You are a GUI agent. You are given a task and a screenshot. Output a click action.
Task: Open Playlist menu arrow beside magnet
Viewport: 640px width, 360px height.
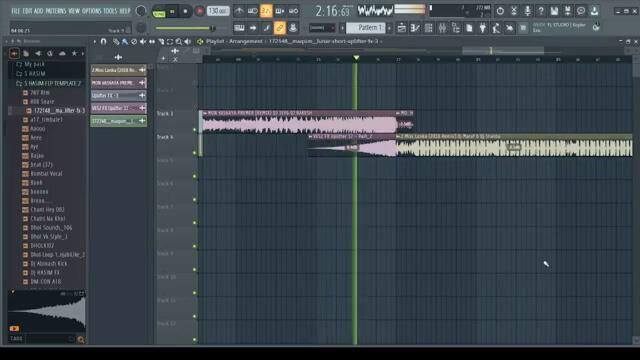pyautogui.click(x=95, y=41)
